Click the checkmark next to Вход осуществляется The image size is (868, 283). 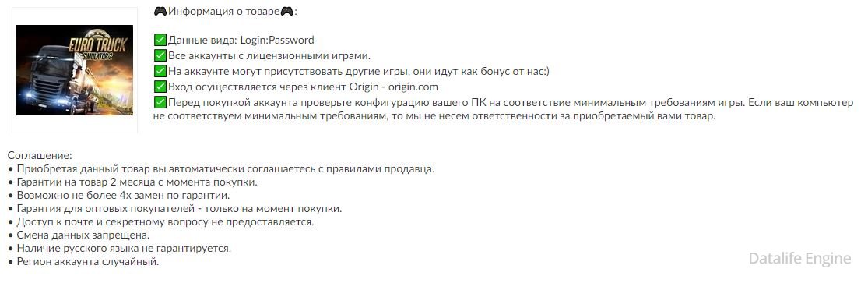tap(160, 87)
